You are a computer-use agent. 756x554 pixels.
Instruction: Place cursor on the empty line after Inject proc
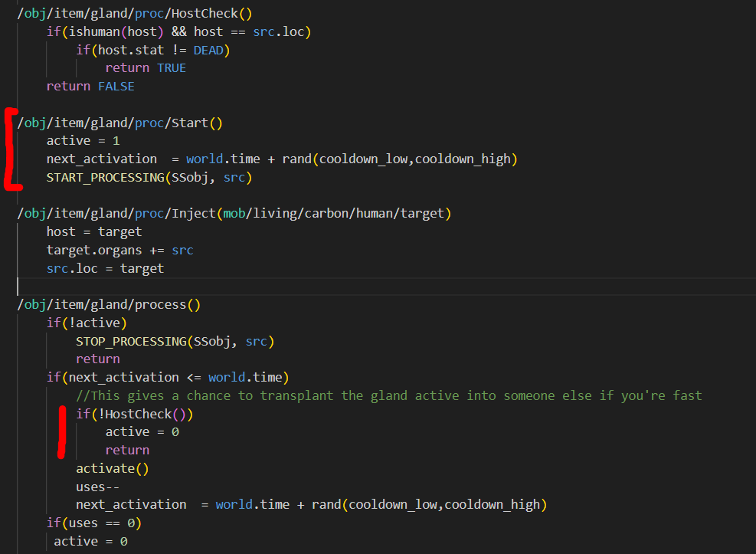[x=386, y=287]
